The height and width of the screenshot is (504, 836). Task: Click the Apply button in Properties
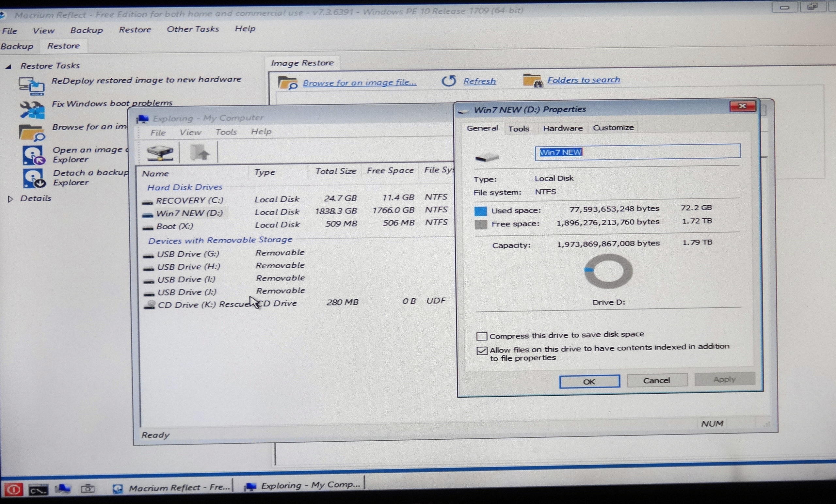[x=725, y=379]
